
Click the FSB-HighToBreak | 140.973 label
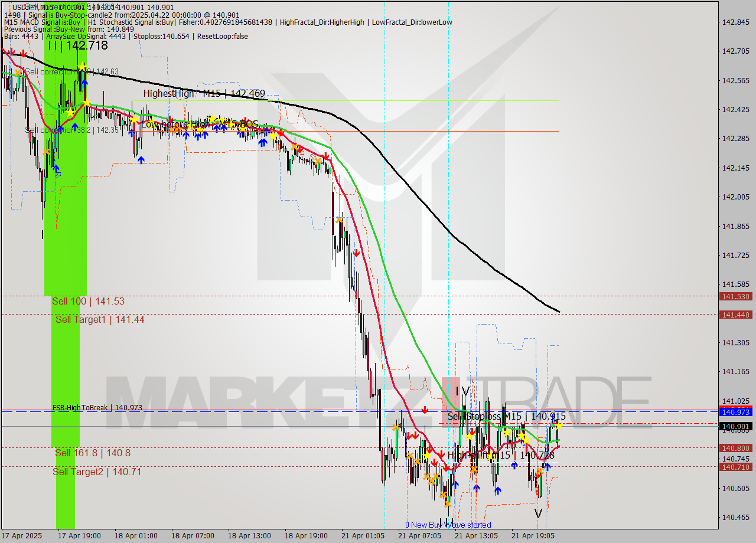point(97,407)
